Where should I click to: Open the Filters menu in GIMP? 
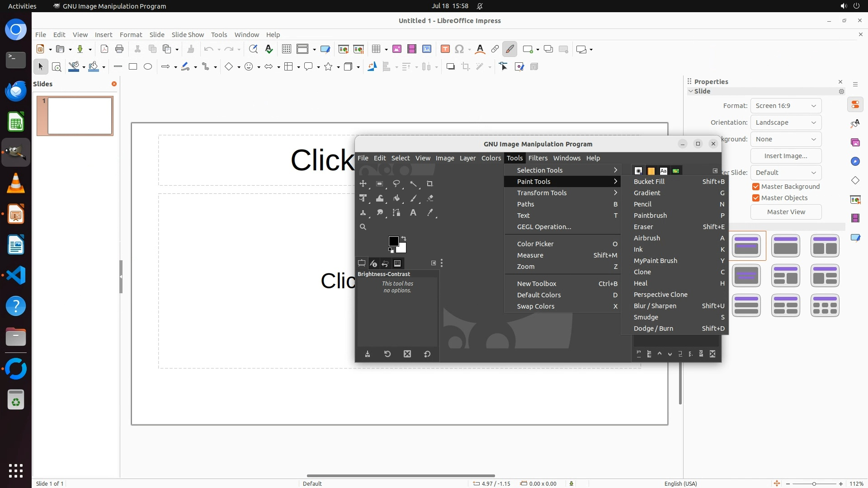[x=538, y=158]
